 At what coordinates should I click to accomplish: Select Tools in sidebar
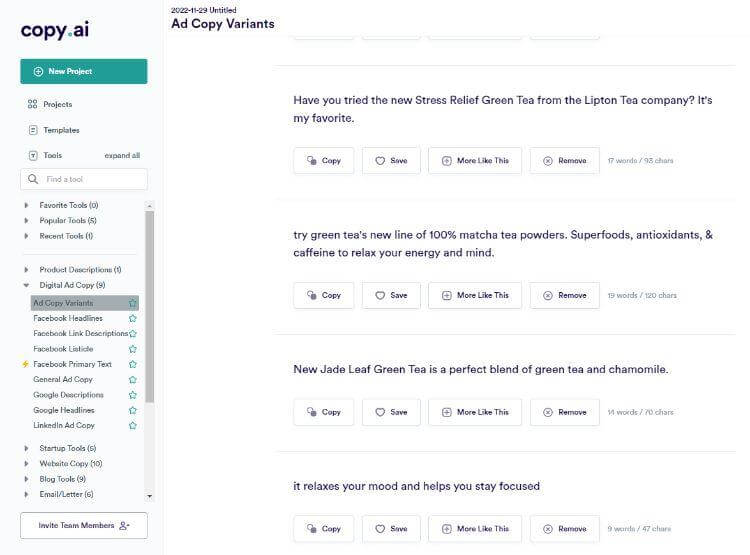point(45,155)
